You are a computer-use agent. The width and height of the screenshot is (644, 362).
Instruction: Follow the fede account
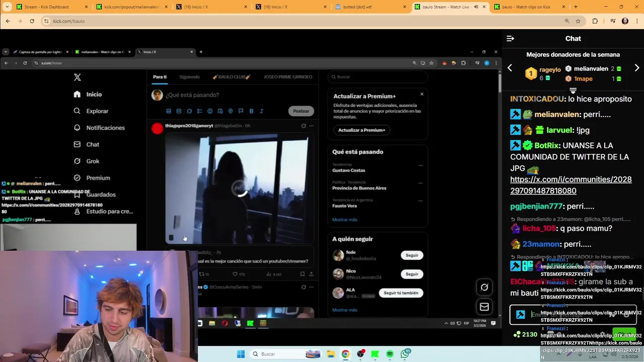pyautogui.click(x=412, y=255)
